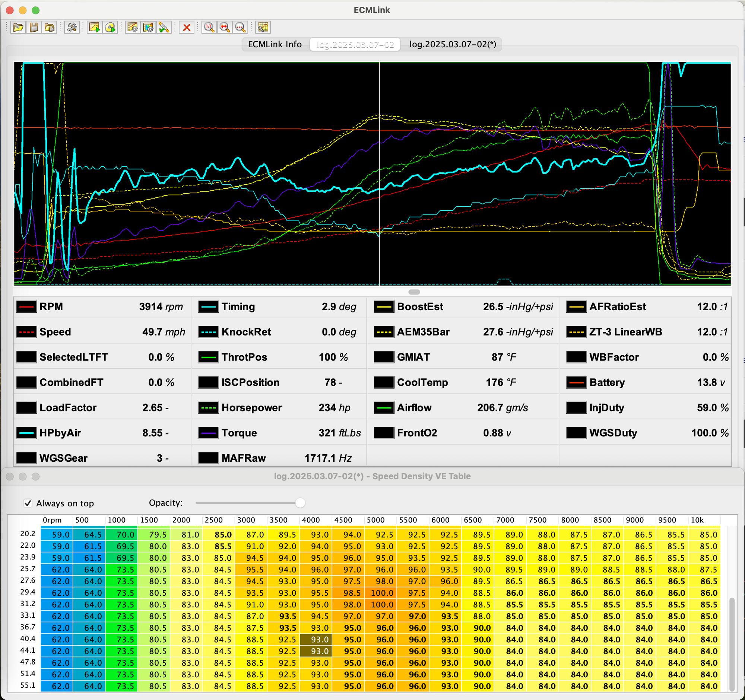Select the log.2025.03.07-02(*) tab

coord(452,44)
